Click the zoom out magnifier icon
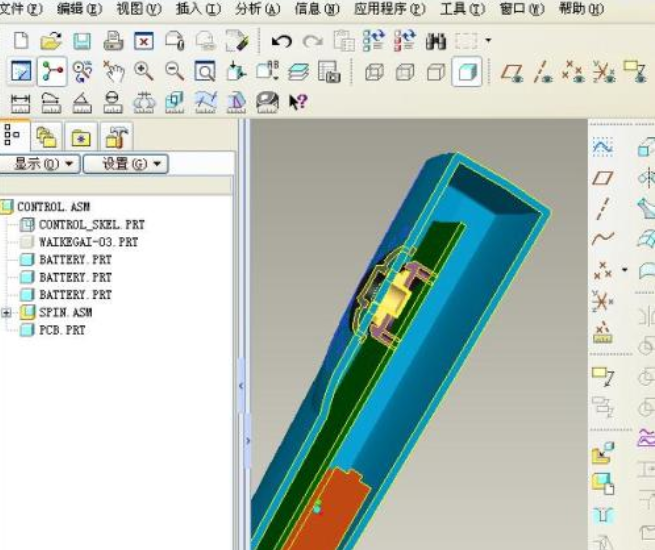 click(174, 71)
